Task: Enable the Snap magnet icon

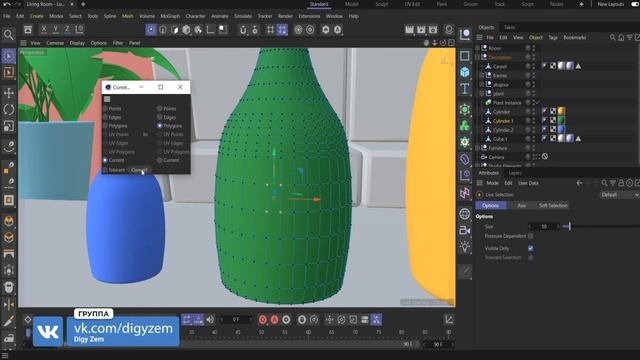Action: (243, 30)
